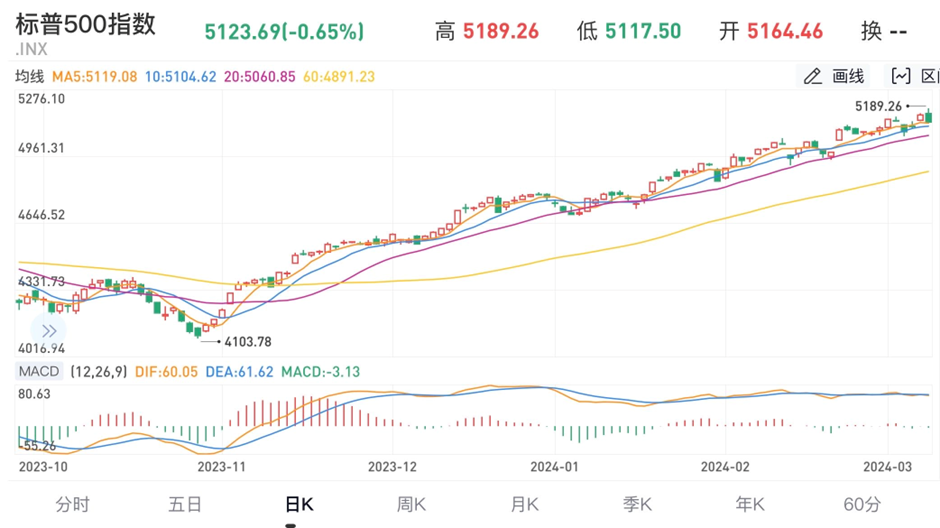This screenshot has height=528, width=940.
Task: Click the 4961.31 price axis label
Action: [41, 148]
